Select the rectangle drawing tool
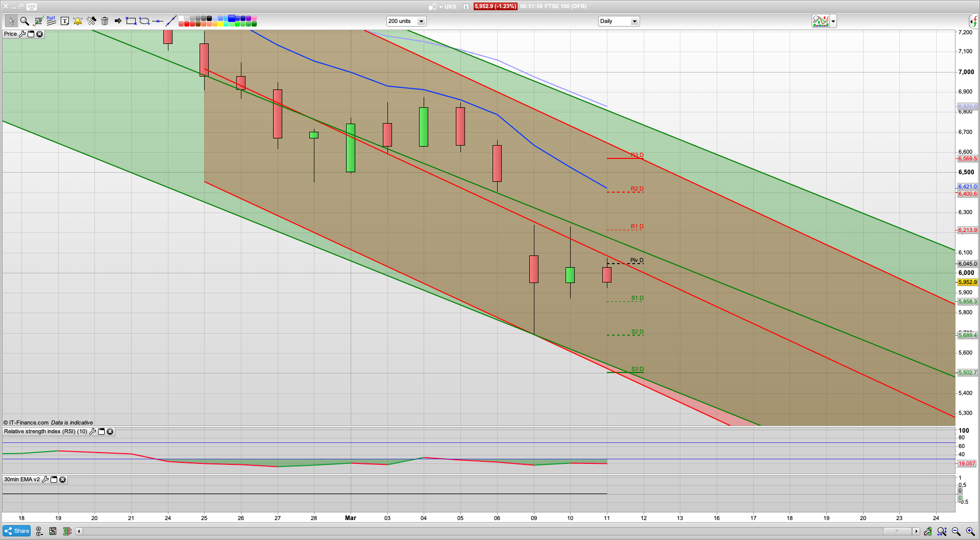The image size is (980, 540). 131,21
